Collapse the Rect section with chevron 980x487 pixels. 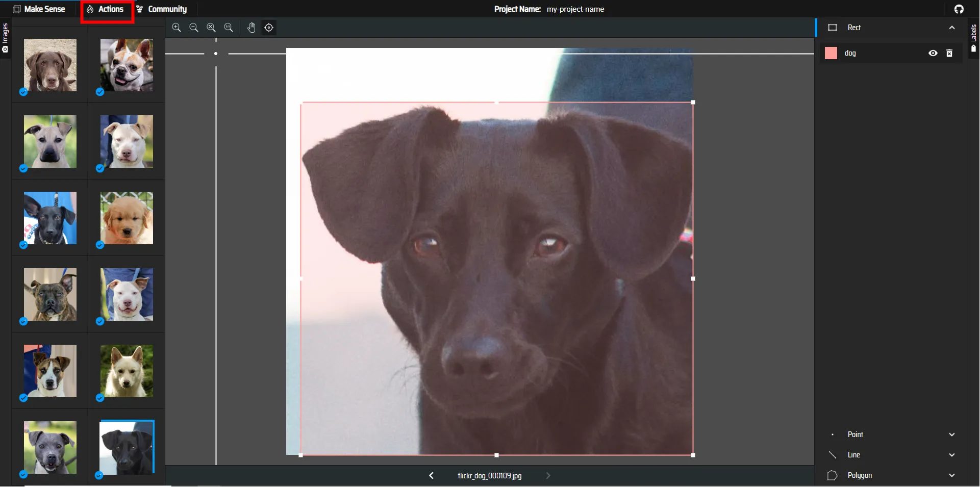(952, 28)
